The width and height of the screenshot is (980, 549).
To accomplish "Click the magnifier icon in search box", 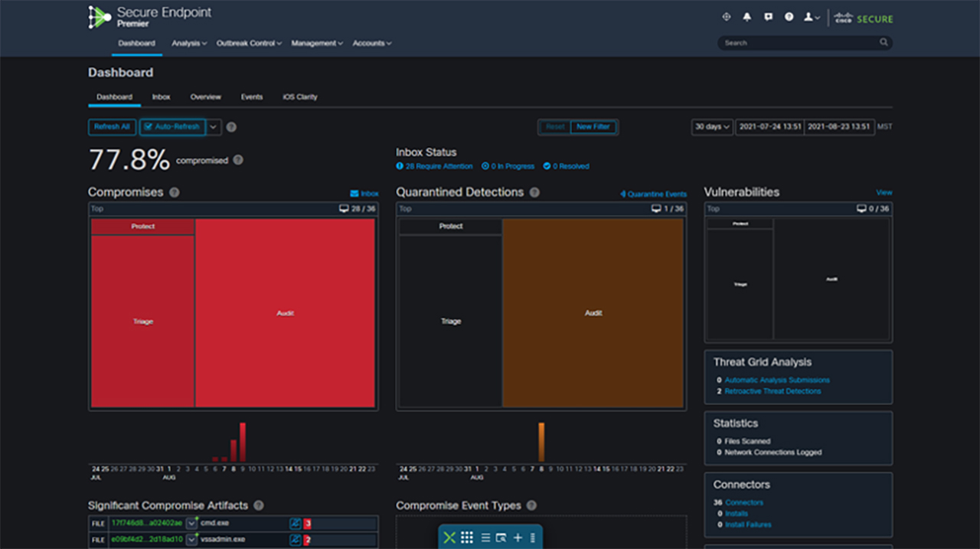I will click(884, 43).
